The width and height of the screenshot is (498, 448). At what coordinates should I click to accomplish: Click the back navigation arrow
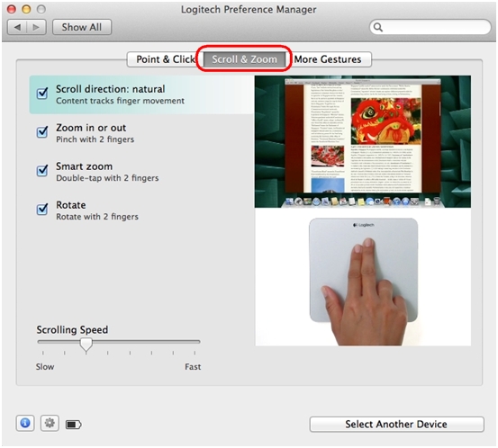point(17,27)
